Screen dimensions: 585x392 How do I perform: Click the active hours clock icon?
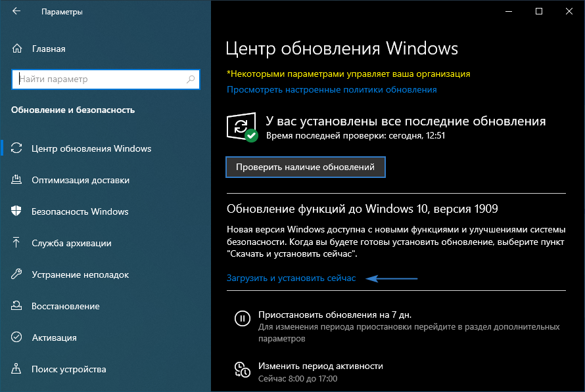point(243,370)
